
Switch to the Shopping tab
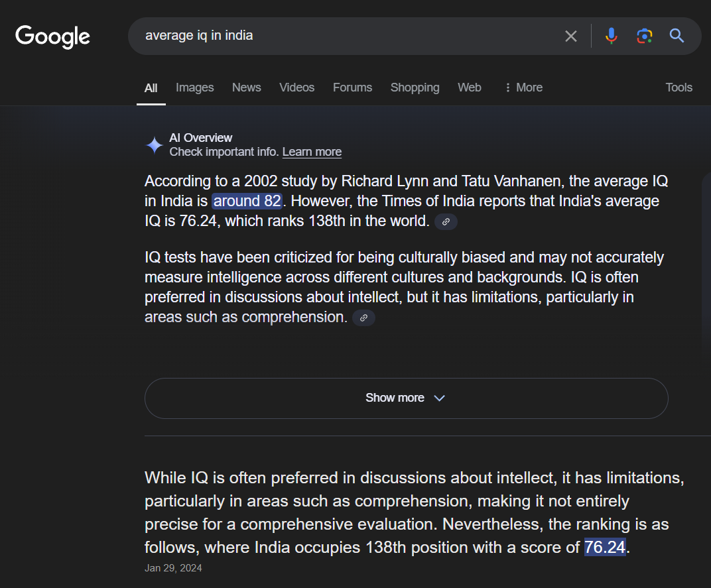(x=415, y=88)
